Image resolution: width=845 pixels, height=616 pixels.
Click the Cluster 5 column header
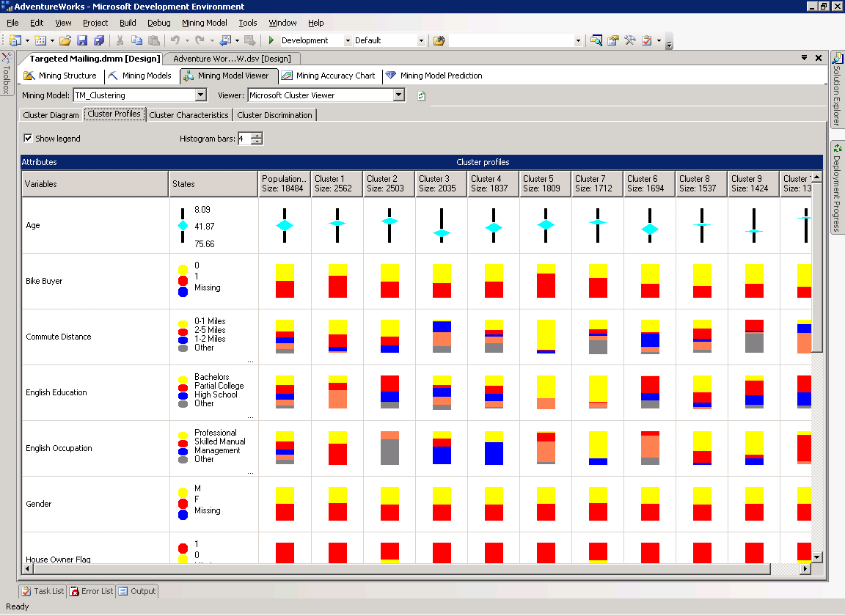pos(546,184)
